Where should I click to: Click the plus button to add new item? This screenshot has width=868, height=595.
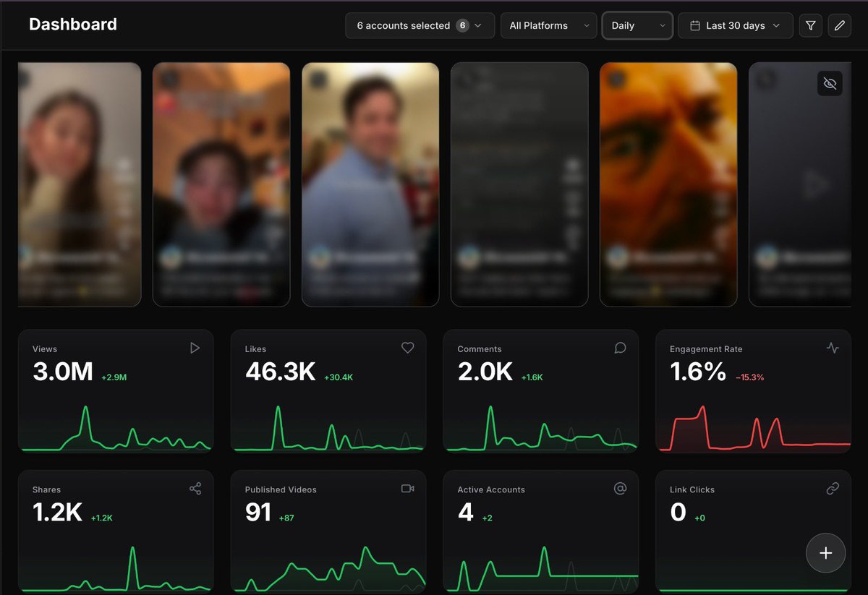click(825, 552)
